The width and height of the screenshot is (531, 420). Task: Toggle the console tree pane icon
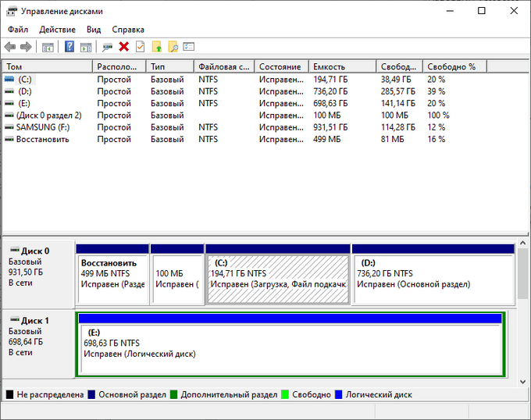(x=48, y=47)
